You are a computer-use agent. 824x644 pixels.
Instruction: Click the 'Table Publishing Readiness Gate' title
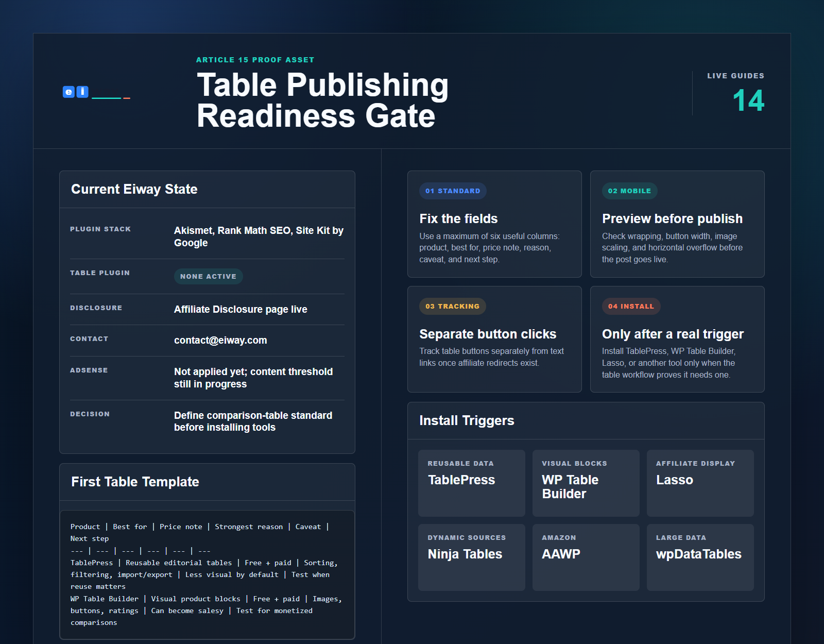(323, 100)
